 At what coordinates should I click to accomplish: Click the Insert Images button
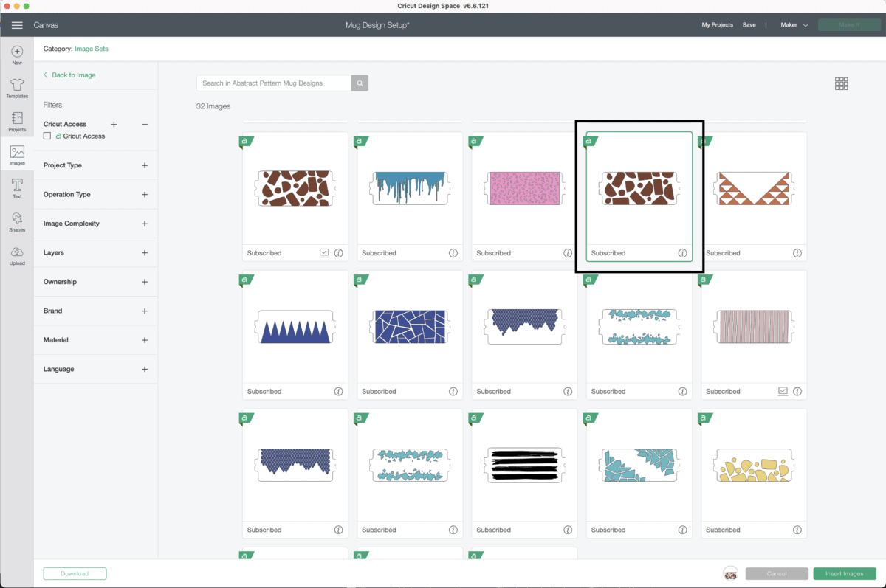(x=844, y=573)
